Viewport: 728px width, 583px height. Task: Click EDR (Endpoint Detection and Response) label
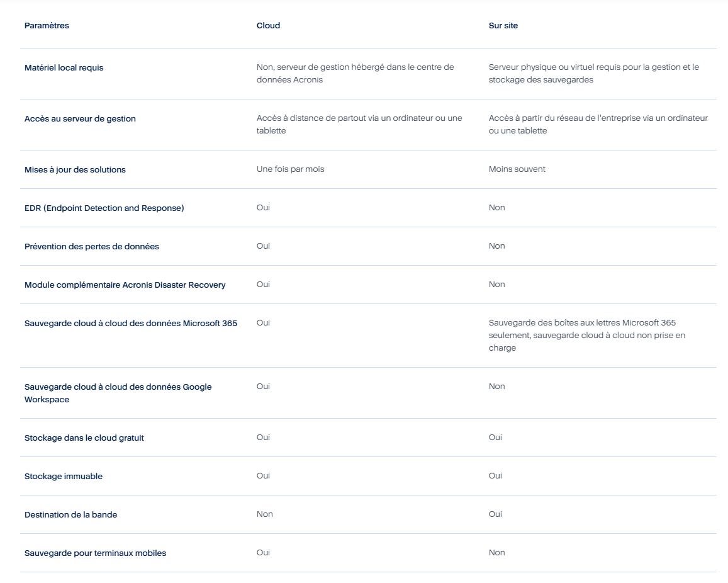(104, 208)
